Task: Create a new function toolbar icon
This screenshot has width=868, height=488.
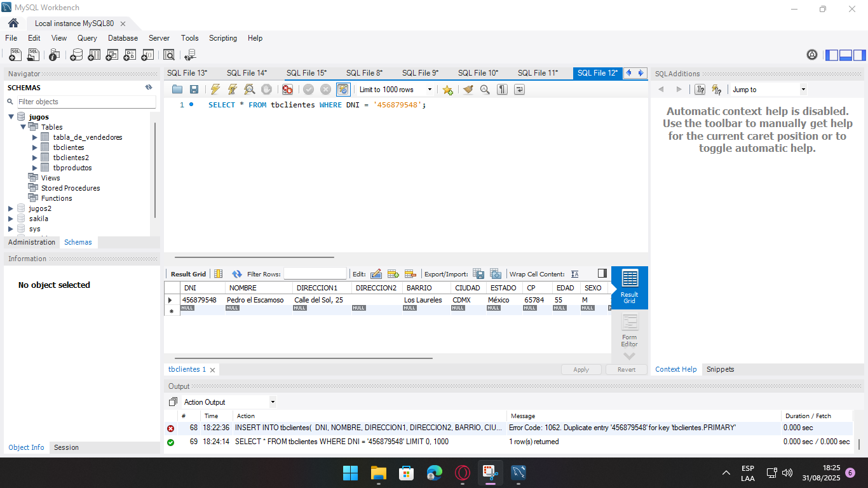Action: [x=147, y=55]
